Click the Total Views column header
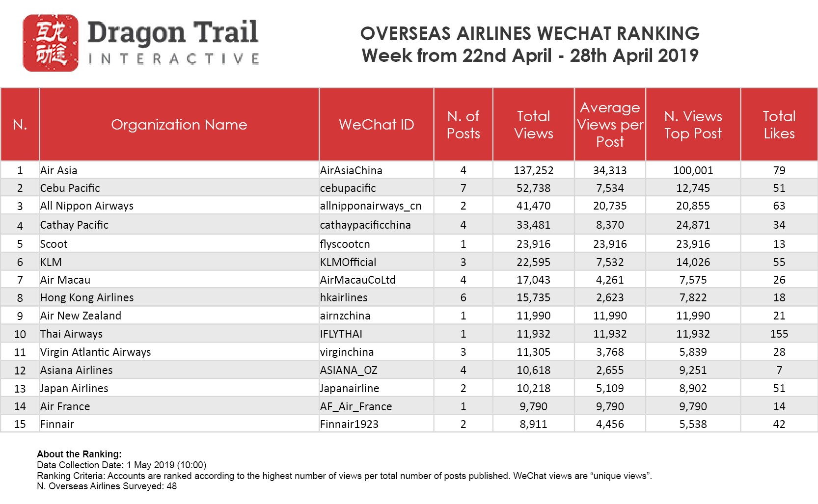Image resolution: width=818 pixels, height=504 pixels. point(533,125)
